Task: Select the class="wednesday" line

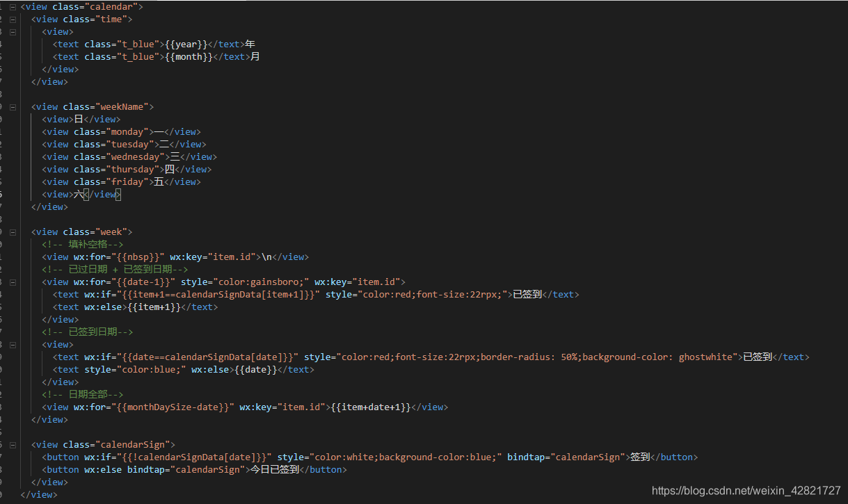Action: 129,157
